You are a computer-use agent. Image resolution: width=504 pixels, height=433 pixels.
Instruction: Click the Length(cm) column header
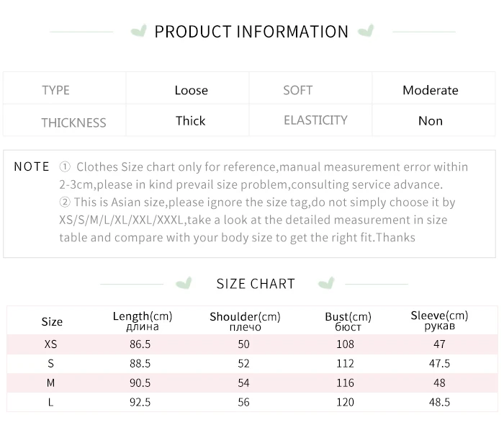[x=143, y=321]
